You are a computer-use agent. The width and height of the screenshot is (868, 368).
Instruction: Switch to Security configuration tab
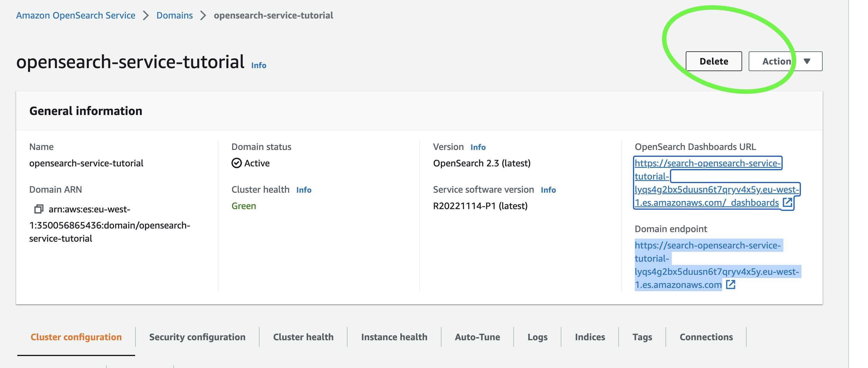[197, 337]
